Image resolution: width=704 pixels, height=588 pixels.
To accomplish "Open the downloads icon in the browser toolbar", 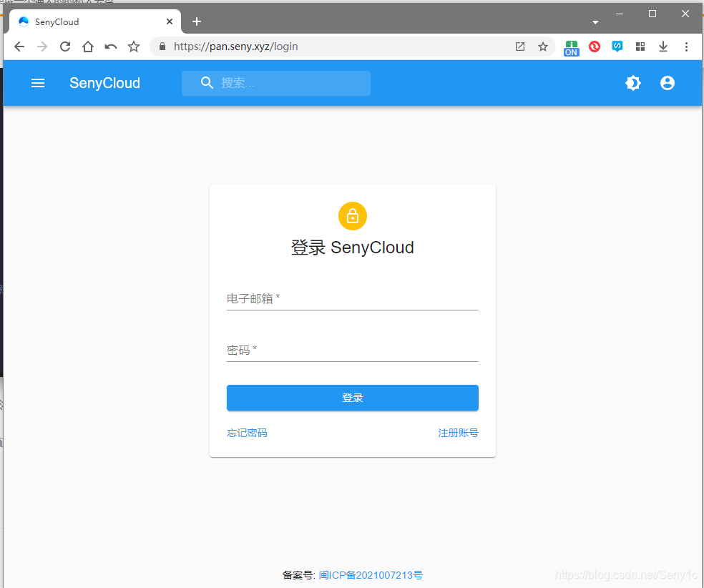I will pyautogui.click(x=663, y=46).
